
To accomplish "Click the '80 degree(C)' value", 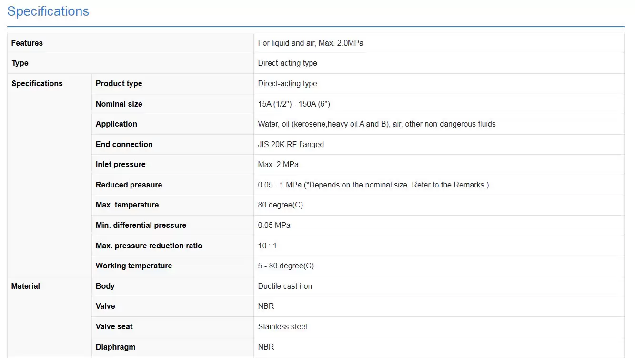I will tap(281, 205).
